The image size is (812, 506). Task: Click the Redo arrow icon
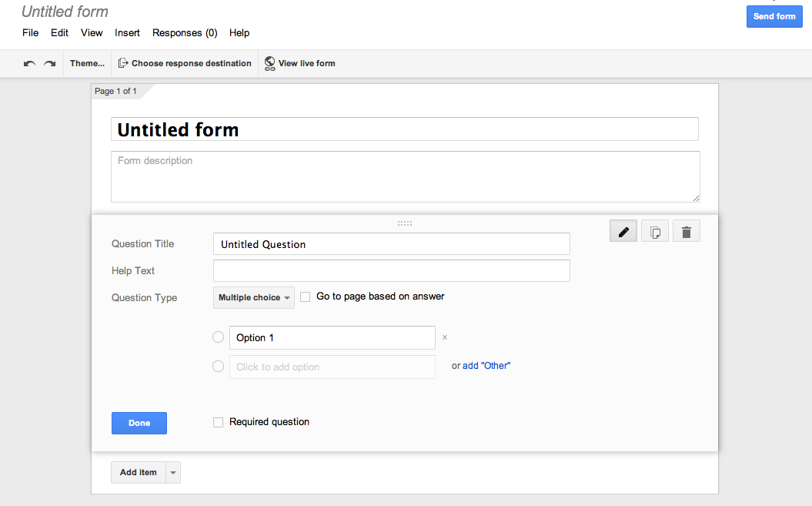49,63
